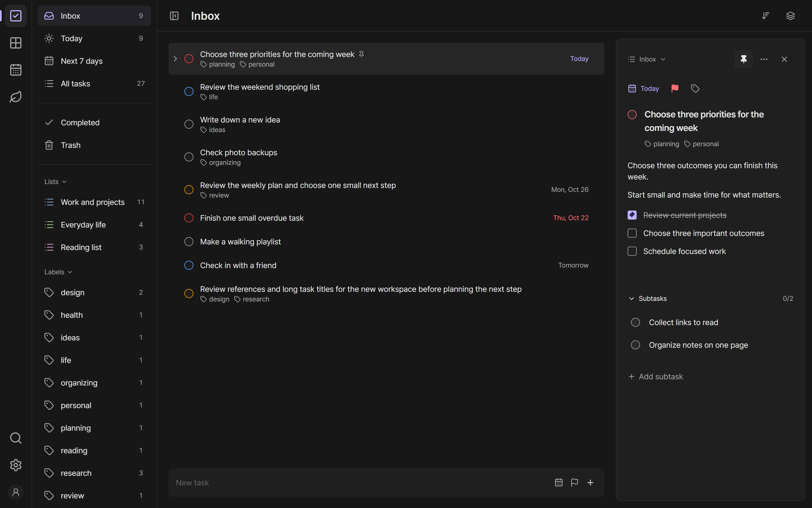This screenshot has width=812, height=508.
Task: Open search with the magnifier icon
Action: click(16, 438)
